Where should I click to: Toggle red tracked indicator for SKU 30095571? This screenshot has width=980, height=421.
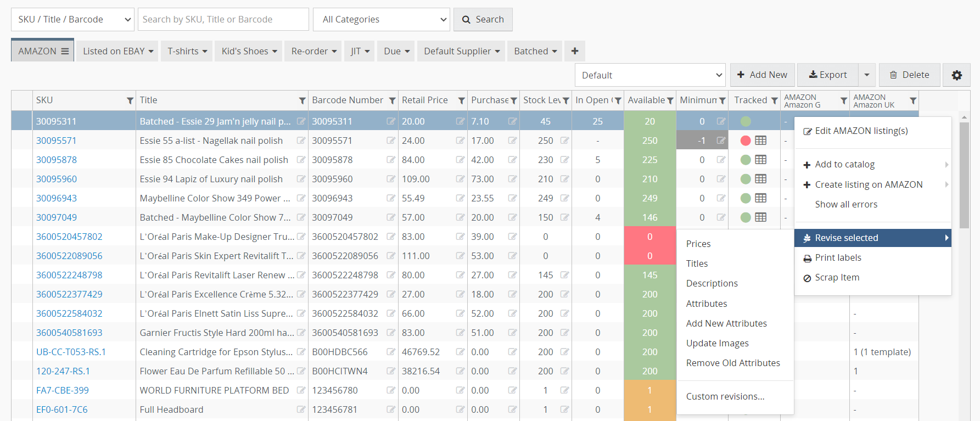(746, 141)
